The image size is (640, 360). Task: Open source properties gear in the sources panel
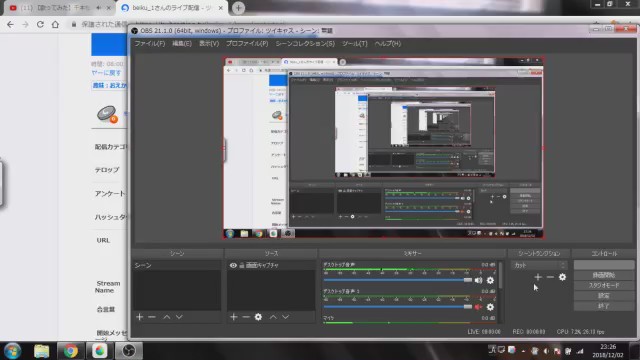258,317
